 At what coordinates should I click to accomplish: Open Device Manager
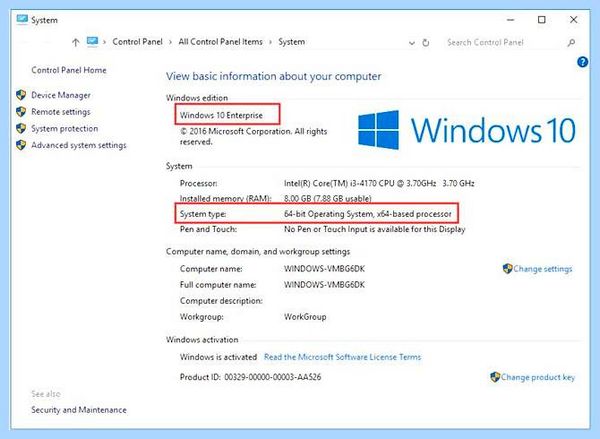pyautogui.click(x=61, y=95)
